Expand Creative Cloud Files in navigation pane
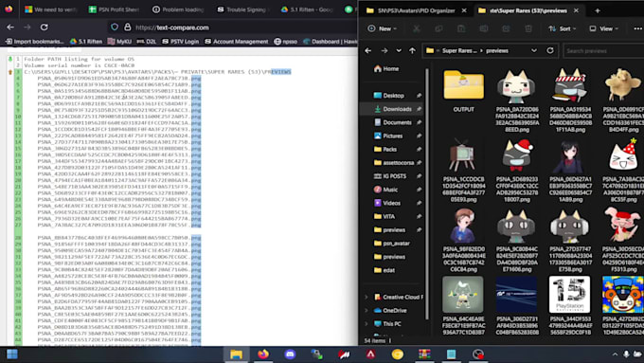Image resolution: width=644 pixels, height=363 pixels. click(x=367, y=297)
